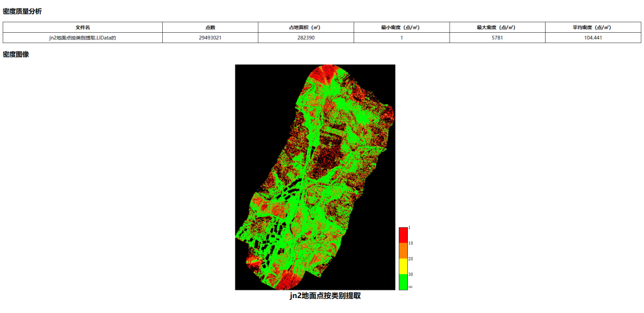
Task: Click the legend label 20
Action: 410,259
